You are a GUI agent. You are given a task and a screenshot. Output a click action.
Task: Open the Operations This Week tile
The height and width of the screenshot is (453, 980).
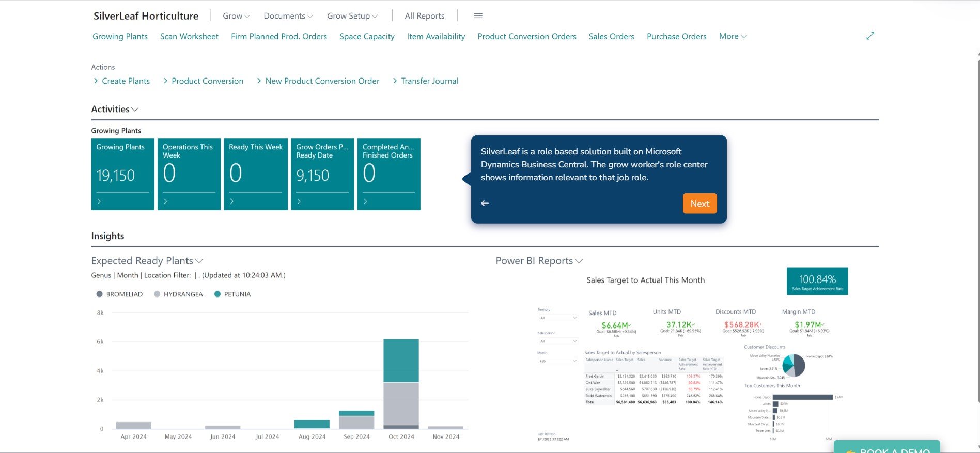tap(189, 174)
